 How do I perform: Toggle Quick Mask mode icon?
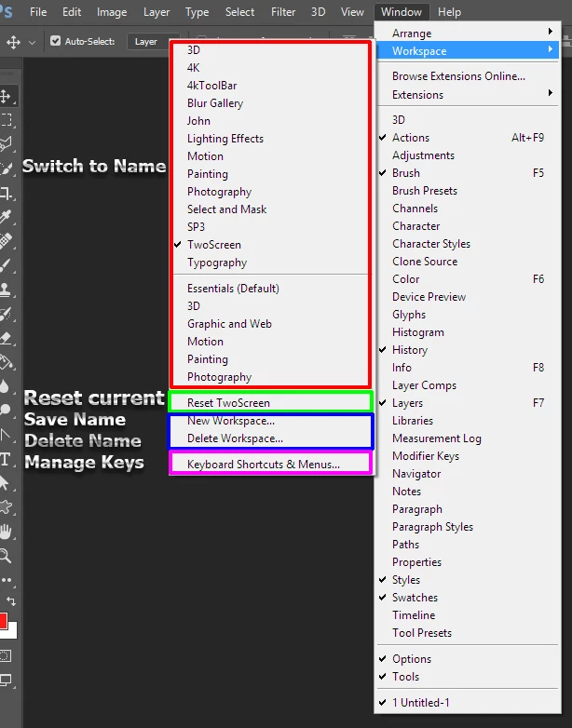click(x=5, y=656)
